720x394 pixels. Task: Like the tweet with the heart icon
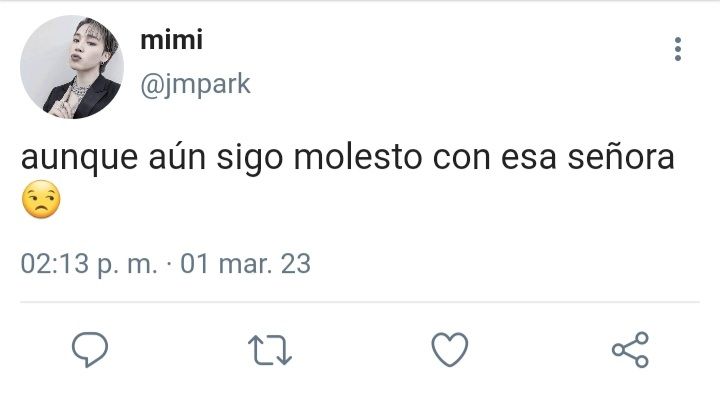click(450, 350)
